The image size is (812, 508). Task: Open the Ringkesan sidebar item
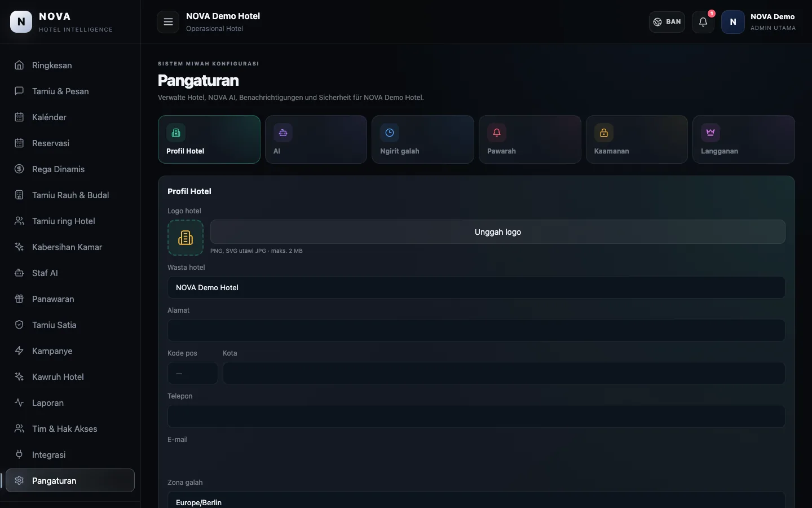coord(70,65)
